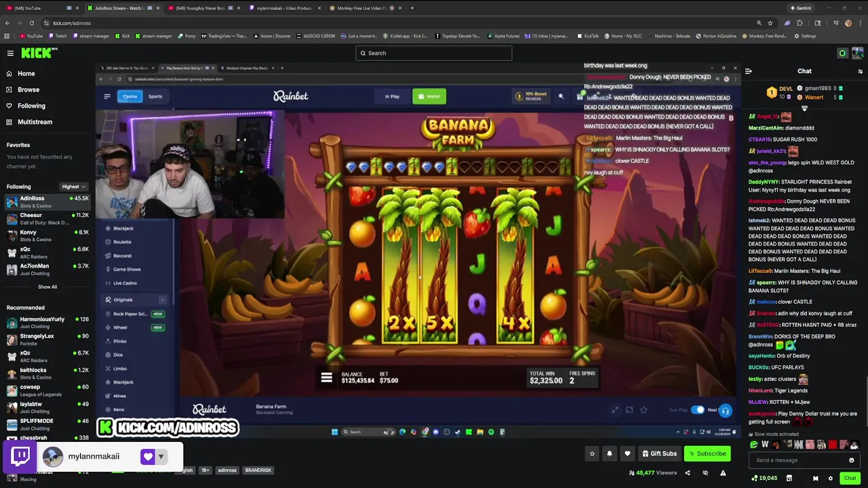
Task: Collapse the Originals section in Rainbet
Action: 162,300
